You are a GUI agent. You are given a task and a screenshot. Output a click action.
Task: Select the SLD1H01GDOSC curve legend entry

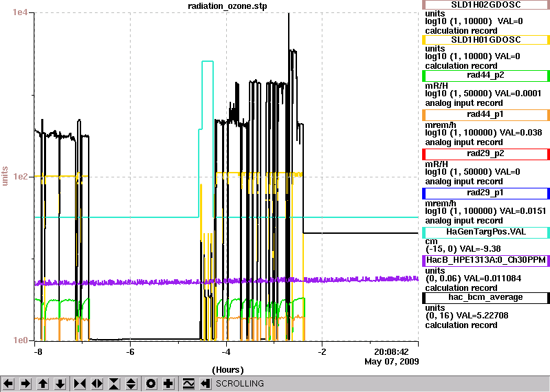pos(486,40)
